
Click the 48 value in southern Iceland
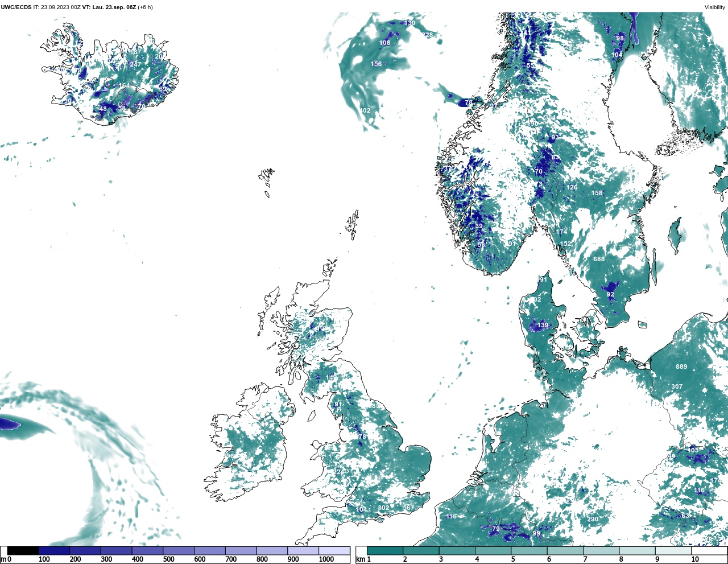(103, 109)
